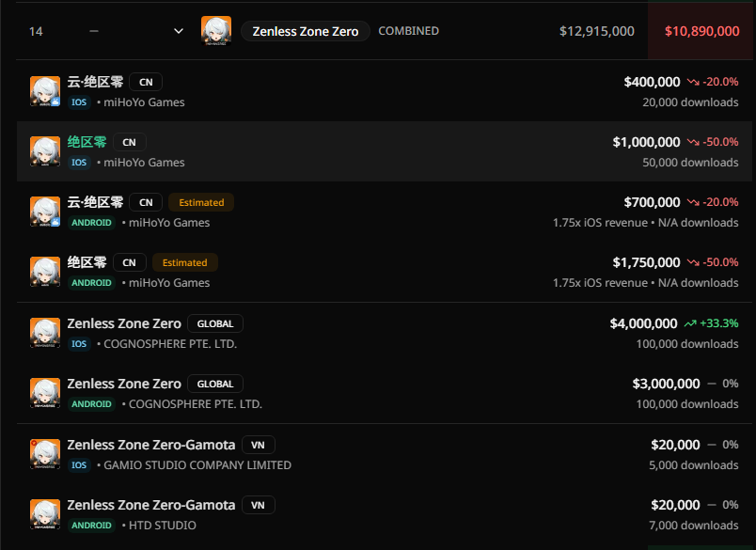Click app icon of Zenless Zone Zero global Android
The width and height of the screenshot is (756, 550).
tap(45, 393)
